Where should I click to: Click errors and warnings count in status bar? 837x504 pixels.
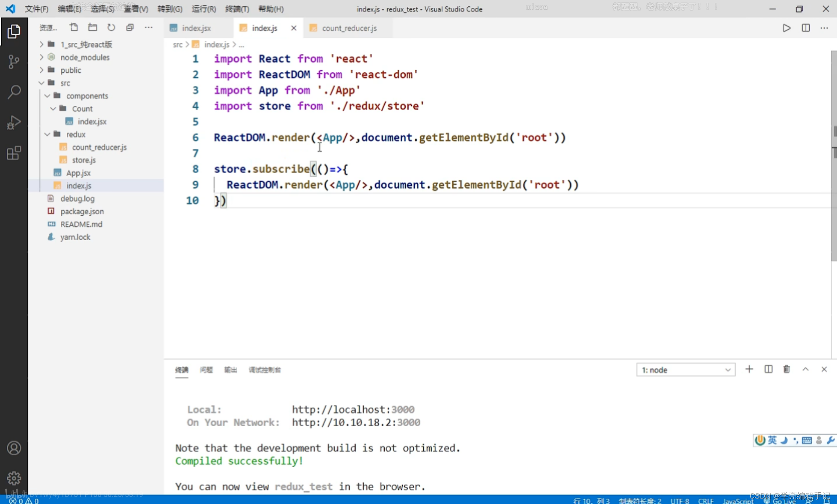click(24, 501)
